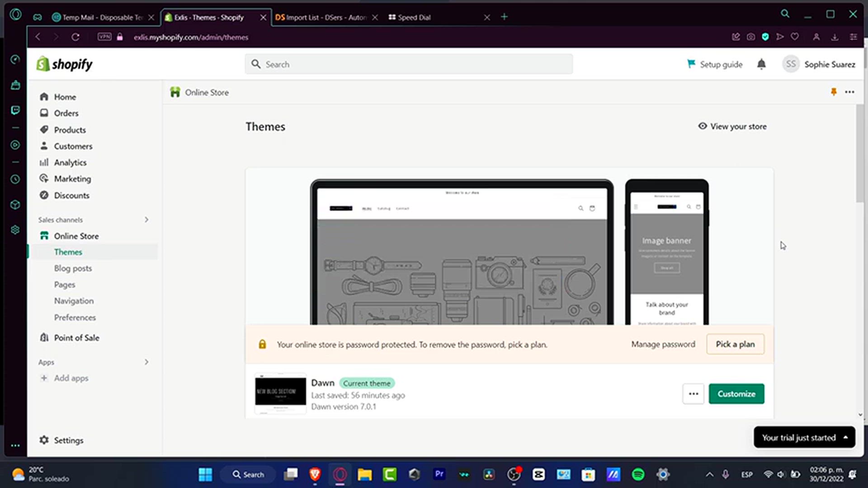Open snapshot camera icon in address bar
The image size is (868, 488).
point(751,37)
